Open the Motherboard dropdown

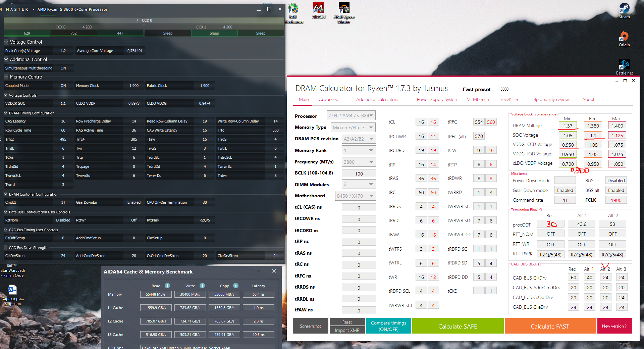tap(355, 196)
